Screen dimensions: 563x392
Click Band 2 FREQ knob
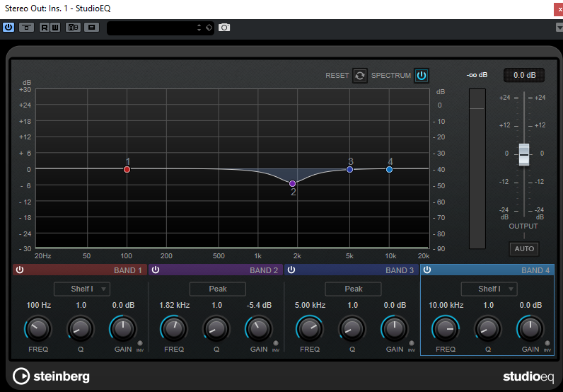pyautogui.click(x=174, y=328)
